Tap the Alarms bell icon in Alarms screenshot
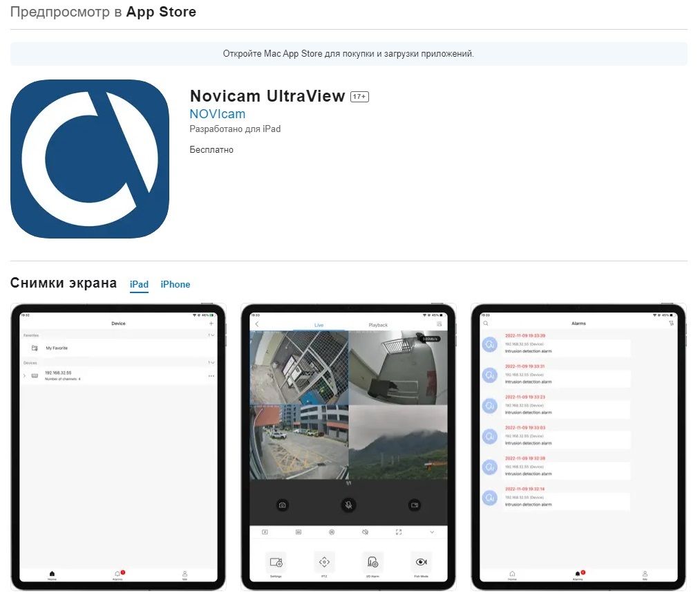Image resolution: width=700 pixels, height=598 pixels. (x=578, y=574)
